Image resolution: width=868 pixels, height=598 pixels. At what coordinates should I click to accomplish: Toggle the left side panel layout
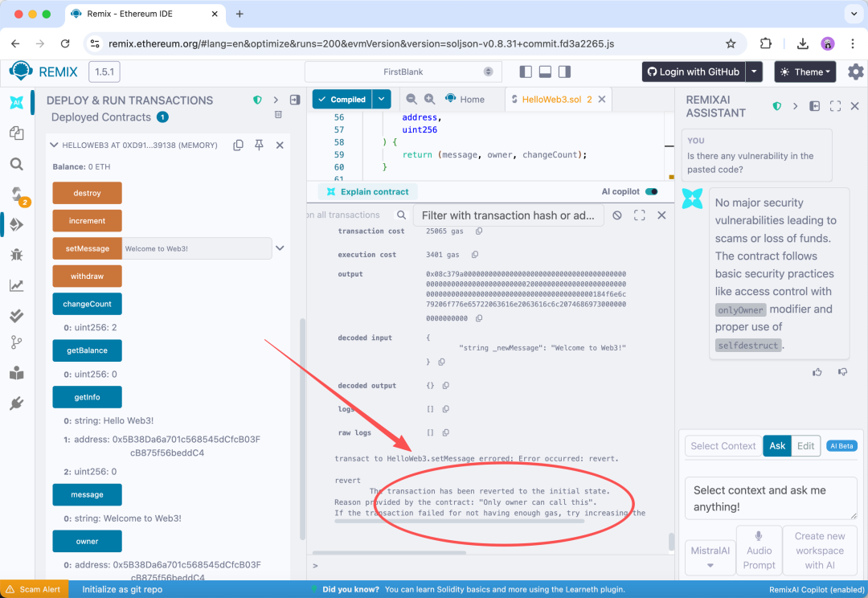pos(526,72)
